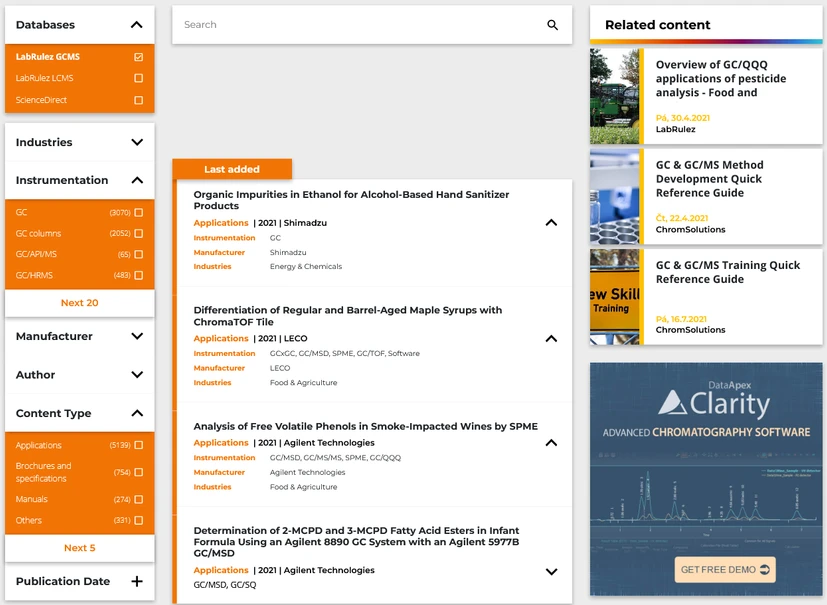Collapse the Organic Impurities article with its chevron

pyautogui.click(x=551, y=224)
